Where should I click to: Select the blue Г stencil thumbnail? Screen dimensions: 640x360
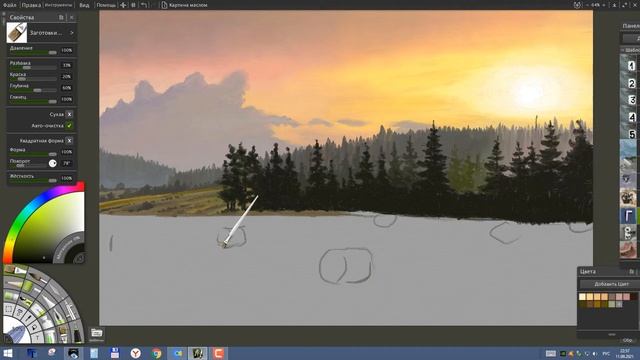(629, 216)
